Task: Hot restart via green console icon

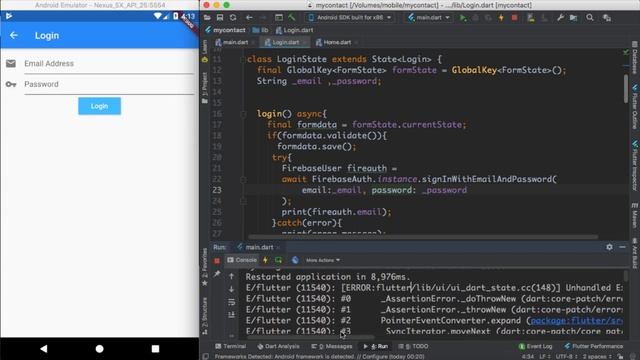Action: pos(278,260)
